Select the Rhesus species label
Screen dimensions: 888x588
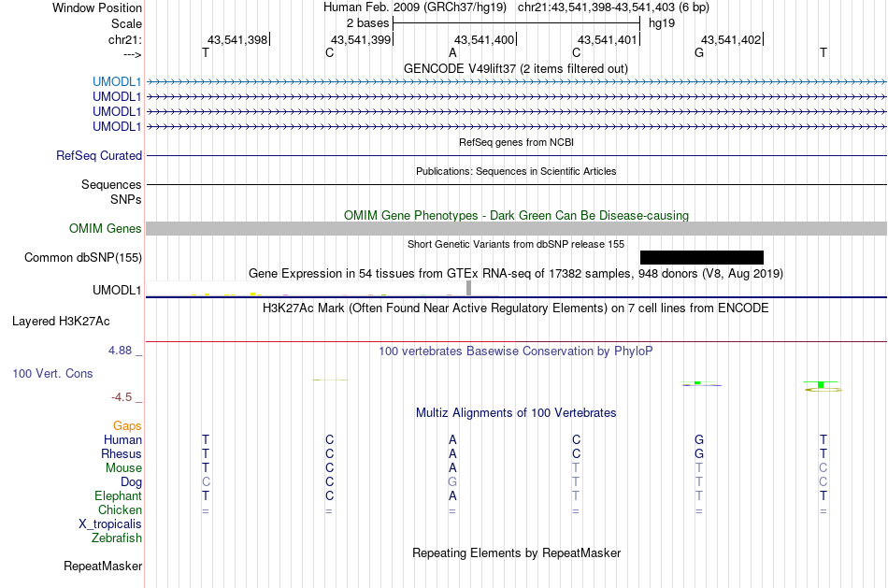122,454
